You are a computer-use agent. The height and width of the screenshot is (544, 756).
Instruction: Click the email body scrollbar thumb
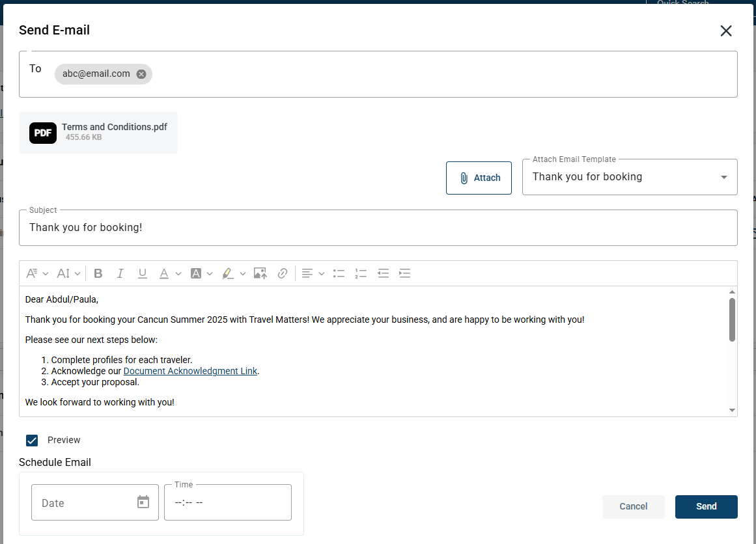732,320
